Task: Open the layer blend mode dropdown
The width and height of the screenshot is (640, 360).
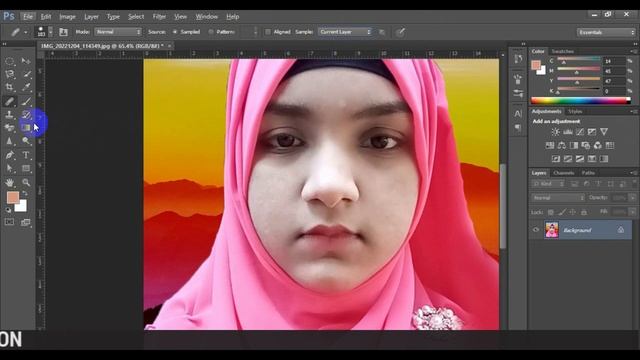Action: click(558, 198)
